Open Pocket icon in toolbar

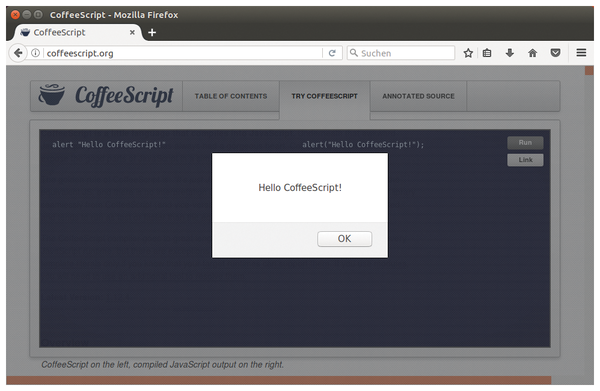[556, 53]
